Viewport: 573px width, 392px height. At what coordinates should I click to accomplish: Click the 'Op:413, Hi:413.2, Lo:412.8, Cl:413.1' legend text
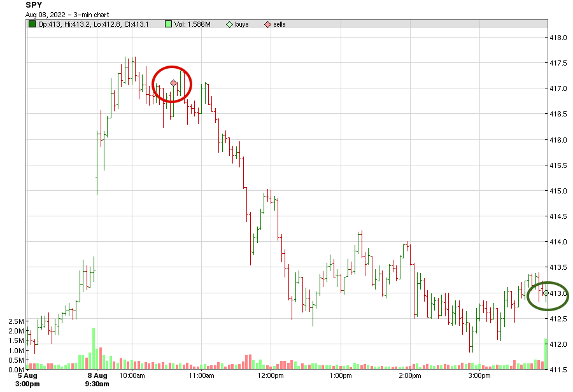click(94, 24)
